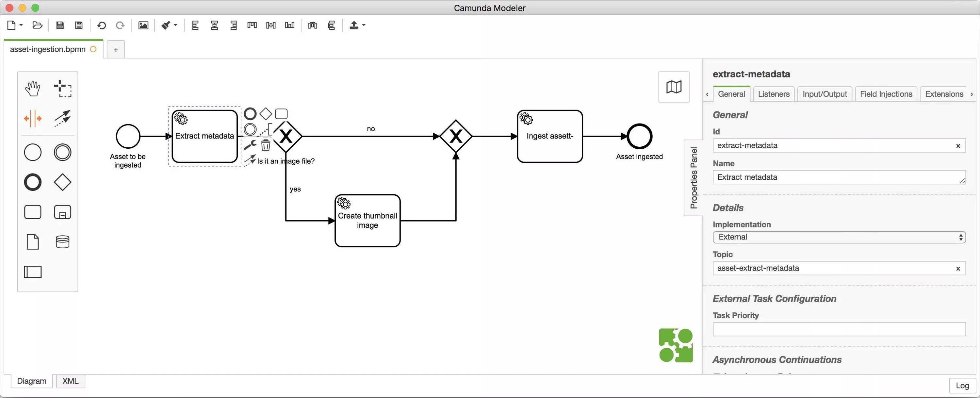Viewport: 980px width, 398px height.
Task: Open the Log panel
Action: coord(962,385)
